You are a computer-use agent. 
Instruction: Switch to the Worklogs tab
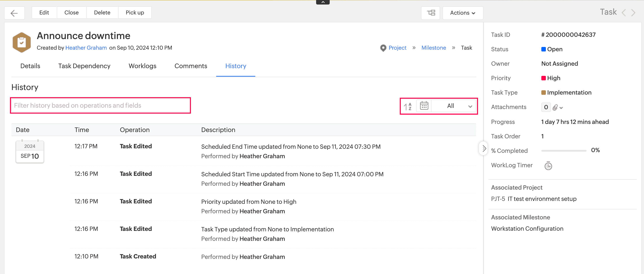point(142,66)
